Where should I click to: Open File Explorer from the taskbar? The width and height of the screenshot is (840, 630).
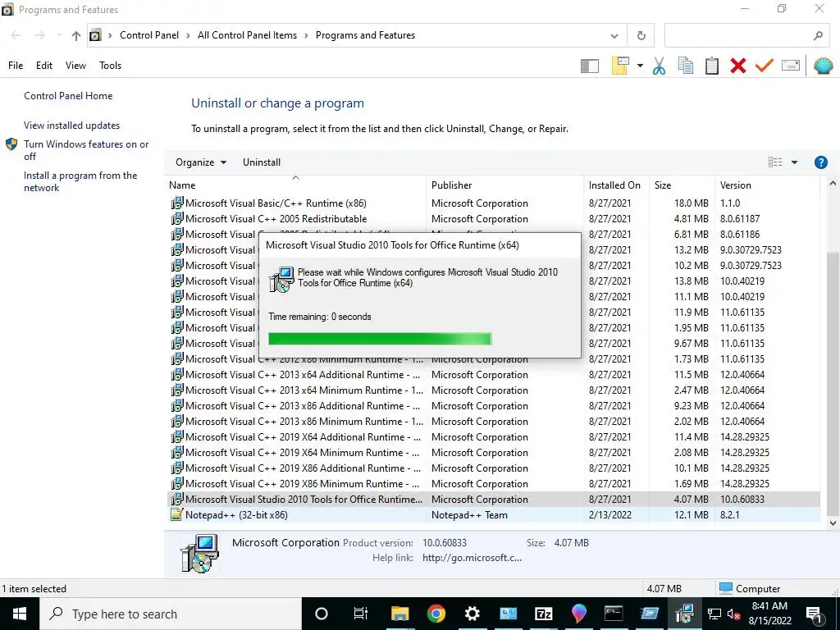tap(399, 614)
